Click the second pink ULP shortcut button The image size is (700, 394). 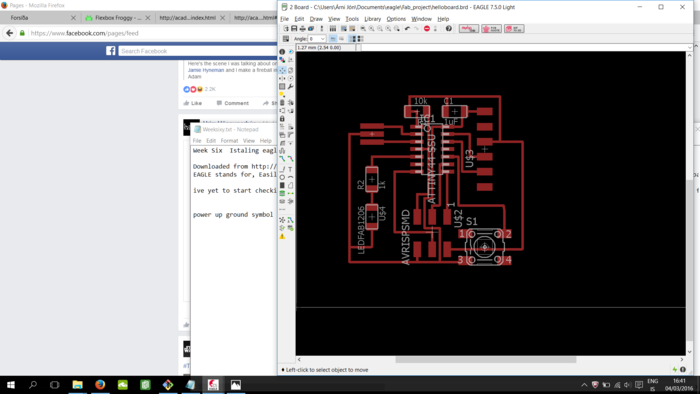pyautogui.click(x=491, y=29)
